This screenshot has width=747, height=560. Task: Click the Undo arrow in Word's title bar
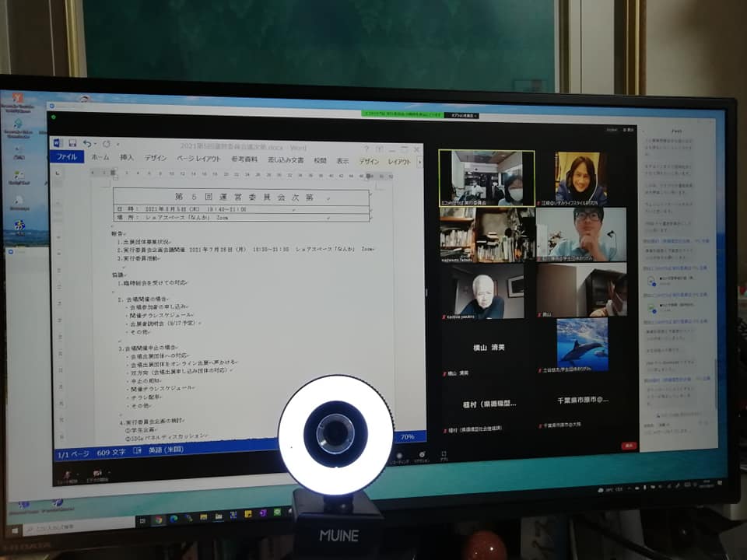(86, 143)
